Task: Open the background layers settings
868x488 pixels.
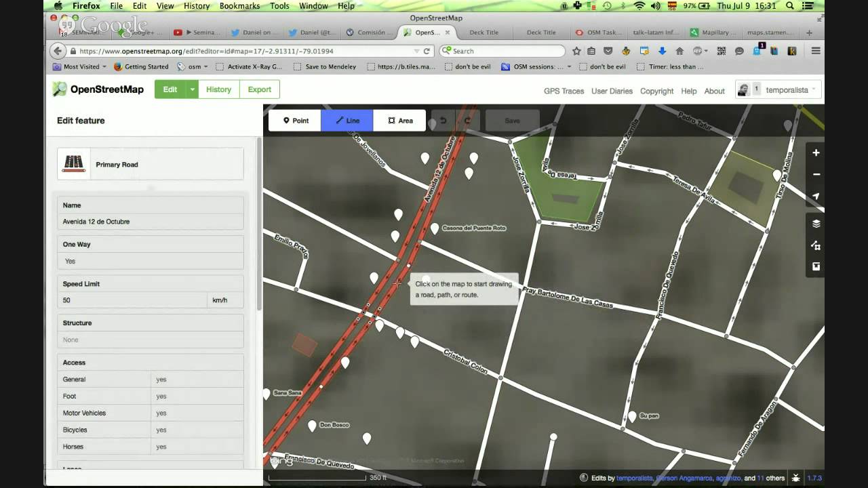Action: coord(816,224)
